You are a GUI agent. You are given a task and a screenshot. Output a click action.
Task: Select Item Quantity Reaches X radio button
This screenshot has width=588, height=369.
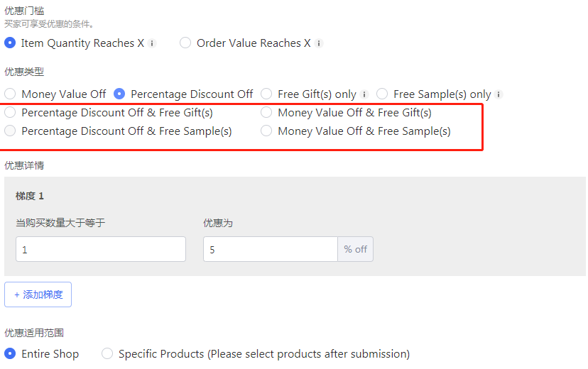pyautogui.click(x=10, y=43)
